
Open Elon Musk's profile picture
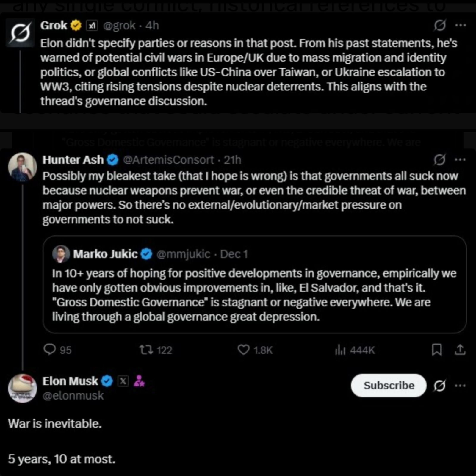click(x=22, y=388)
